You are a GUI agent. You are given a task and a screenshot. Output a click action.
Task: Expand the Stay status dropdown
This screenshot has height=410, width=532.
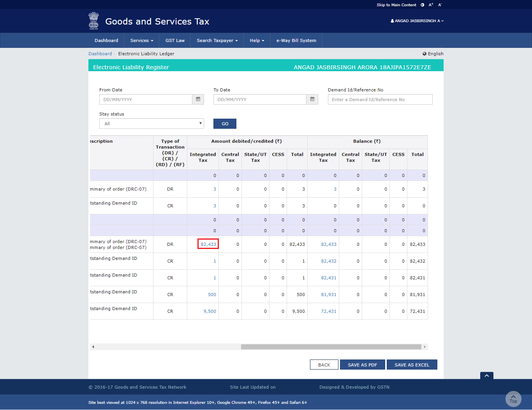[151, 124]
